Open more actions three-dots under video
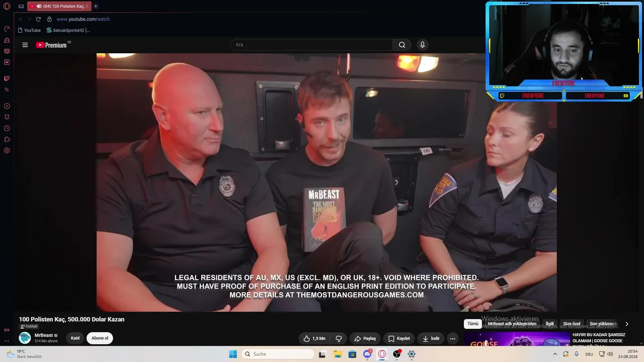The width and height of the screenshot is (644, 362). (453, 338)
